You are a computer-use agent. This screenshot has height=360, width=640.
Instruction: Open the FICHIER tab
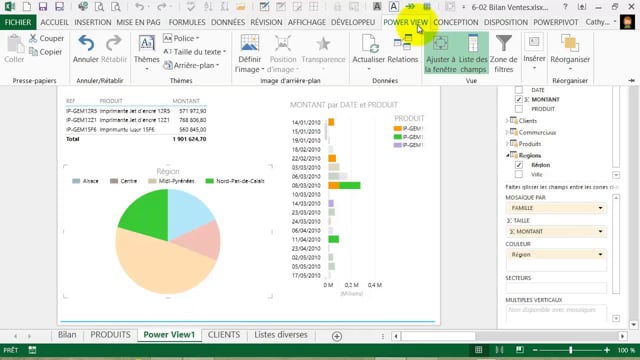click(18, 22)
